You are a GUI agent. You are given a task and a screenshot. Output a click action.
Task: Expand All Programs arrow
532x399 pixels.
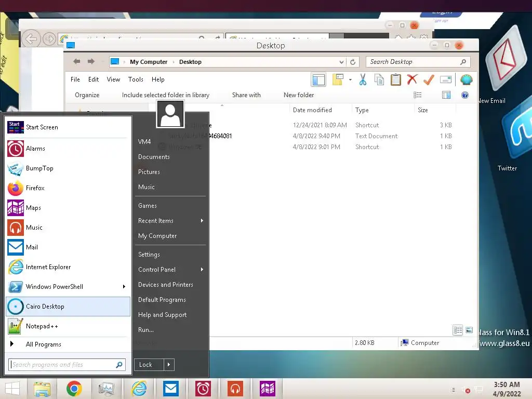(x=12, y=344)
